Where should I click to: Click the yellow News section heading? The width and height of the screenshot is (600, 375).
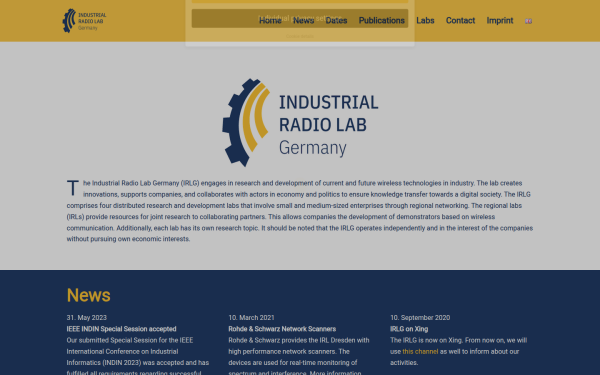point(88,295)
